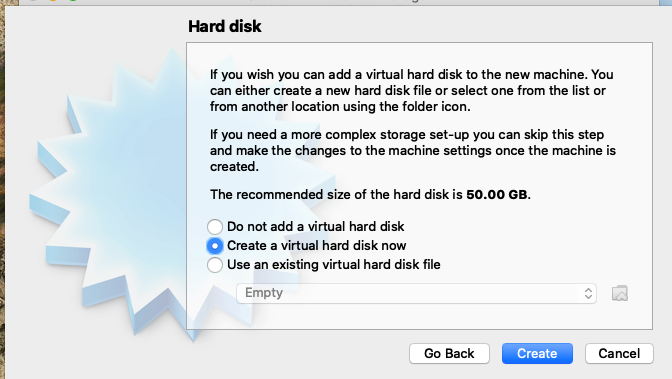Image resolution: width=672 pixels, height=379 pixels.
Task: Open the Empty disk file dropdown
Action: (x=416, y=293)
